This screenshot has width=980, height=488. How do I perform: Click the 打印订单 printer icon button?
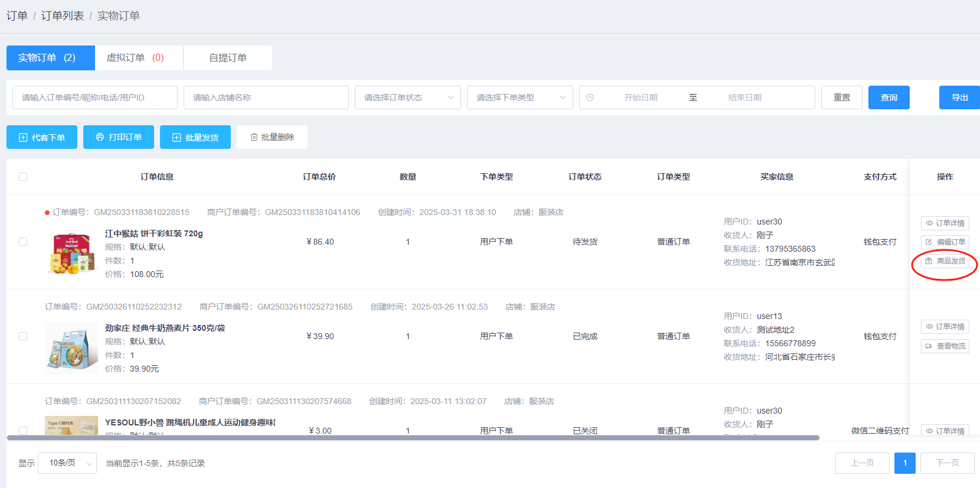point(119,137)
